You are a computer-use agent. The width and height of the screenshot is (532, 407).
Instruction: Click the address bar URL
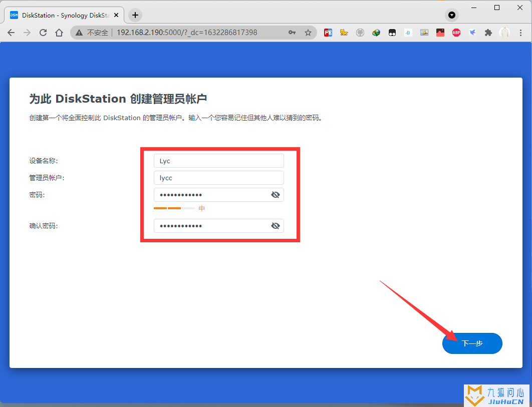[x=187, y=33]
